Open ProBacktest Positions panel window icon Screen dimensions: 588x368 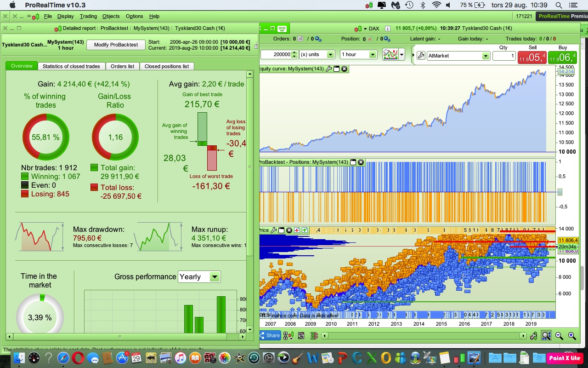353,162
